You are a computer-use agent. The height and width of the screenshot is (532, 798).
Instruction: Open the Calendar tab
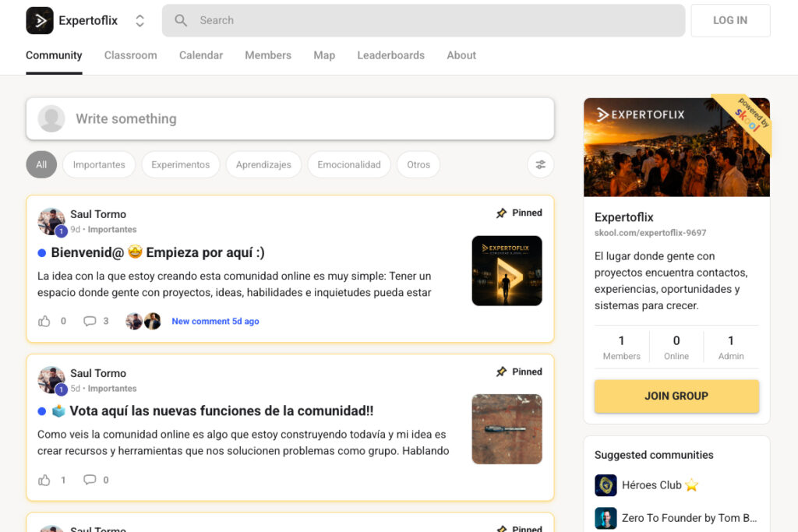coord(201,55)
